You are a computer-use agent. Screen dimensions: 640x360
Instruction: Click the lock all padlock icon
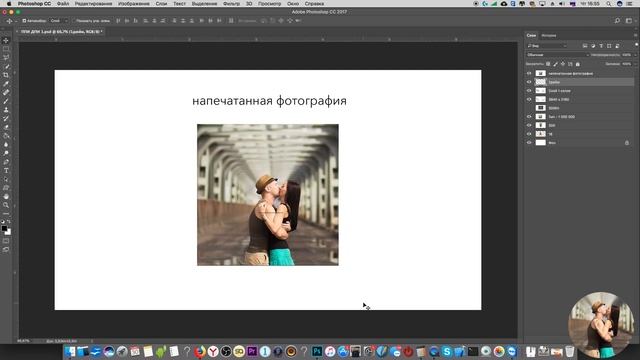(x=578, y=64)
